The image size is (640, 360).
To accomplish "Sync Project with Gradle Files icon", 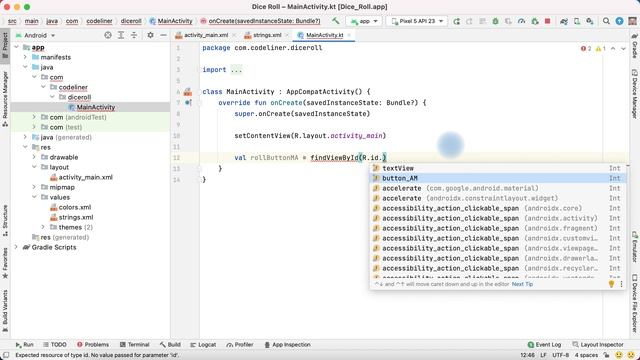I will click(x=564, y=21).
